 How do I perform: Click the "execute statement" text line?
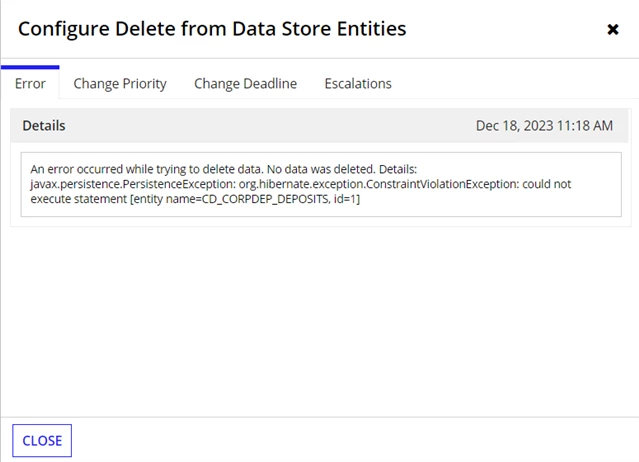click(x=79, y=199)
